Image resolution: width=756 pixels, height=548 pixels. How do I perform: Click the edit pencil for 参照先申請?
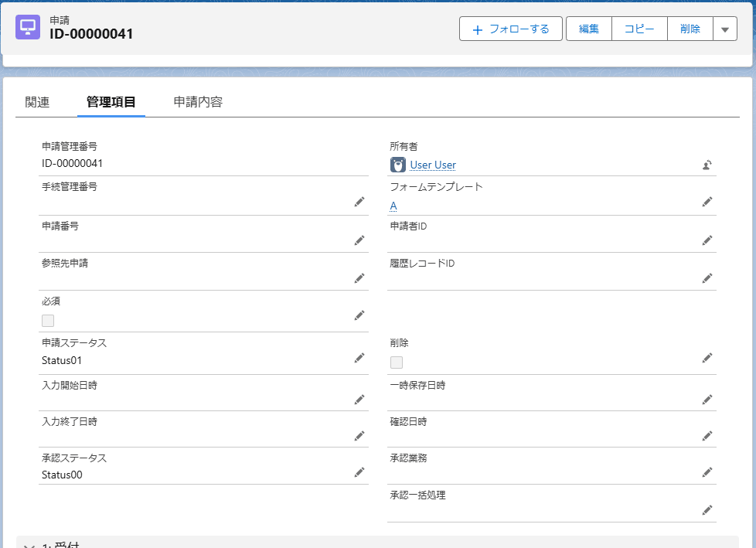(x=359, y=278)
